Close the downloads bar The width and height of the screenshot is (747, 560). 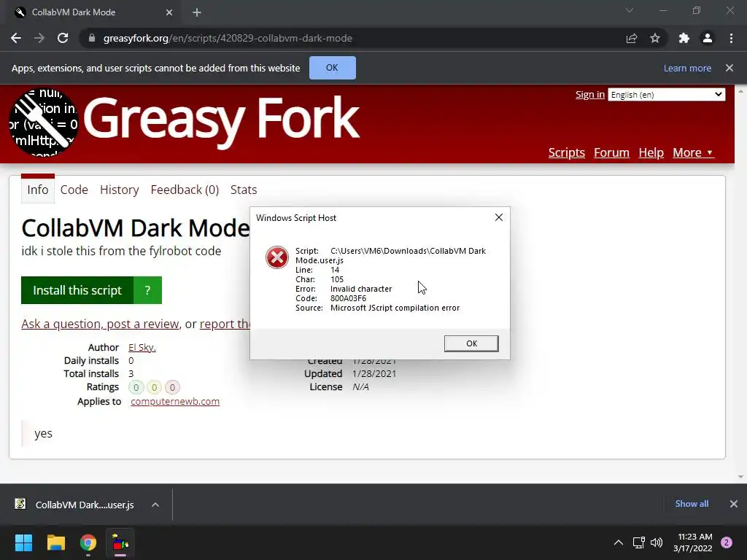coord(734,503)
